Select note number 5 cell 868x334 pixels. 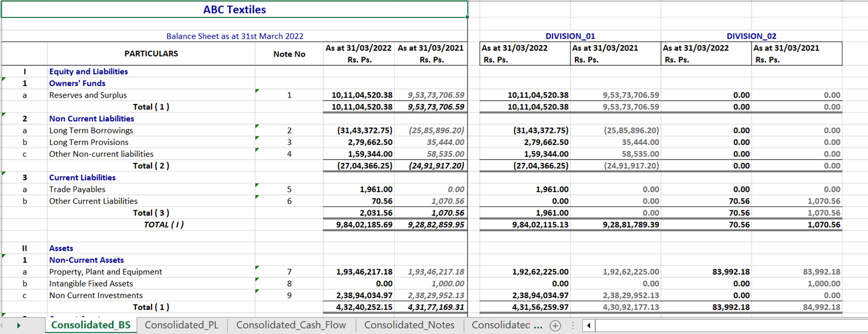[x=289, y=190]
